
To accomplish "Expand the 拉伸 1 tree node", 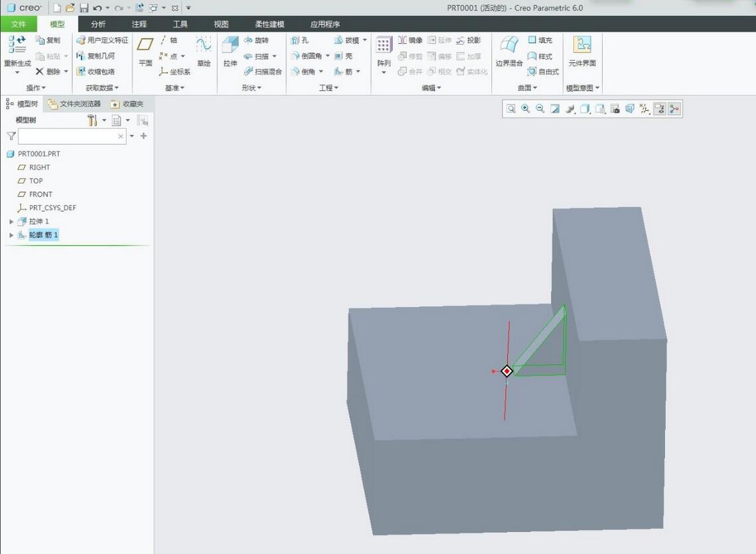I will tap(11, 221).
